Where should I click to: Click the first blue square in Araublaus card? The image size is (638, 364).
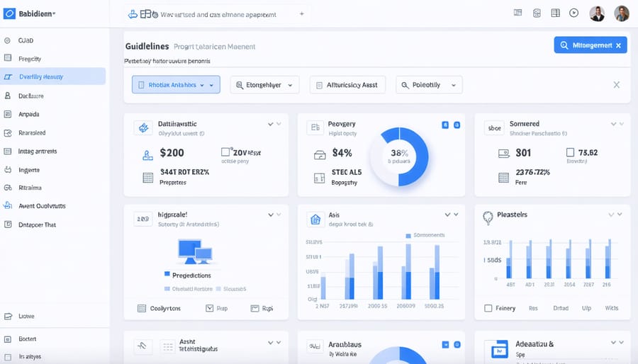coord(446,344)
